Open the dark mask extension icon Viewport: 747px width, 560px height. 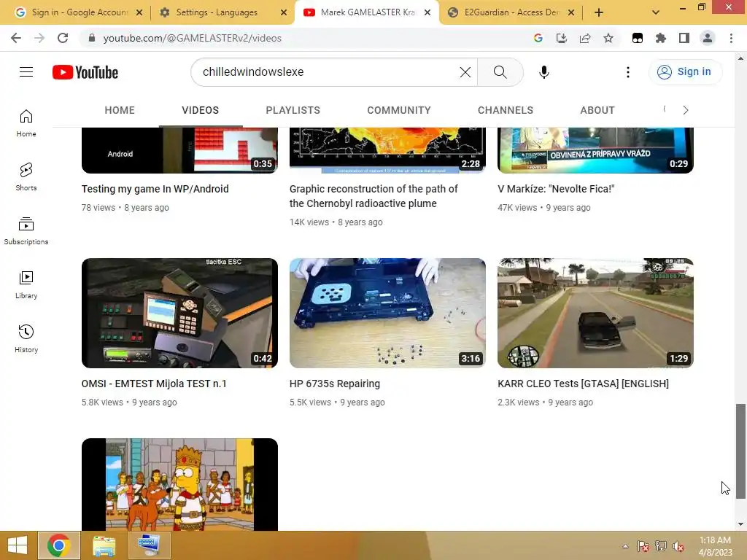coord(638,38)
